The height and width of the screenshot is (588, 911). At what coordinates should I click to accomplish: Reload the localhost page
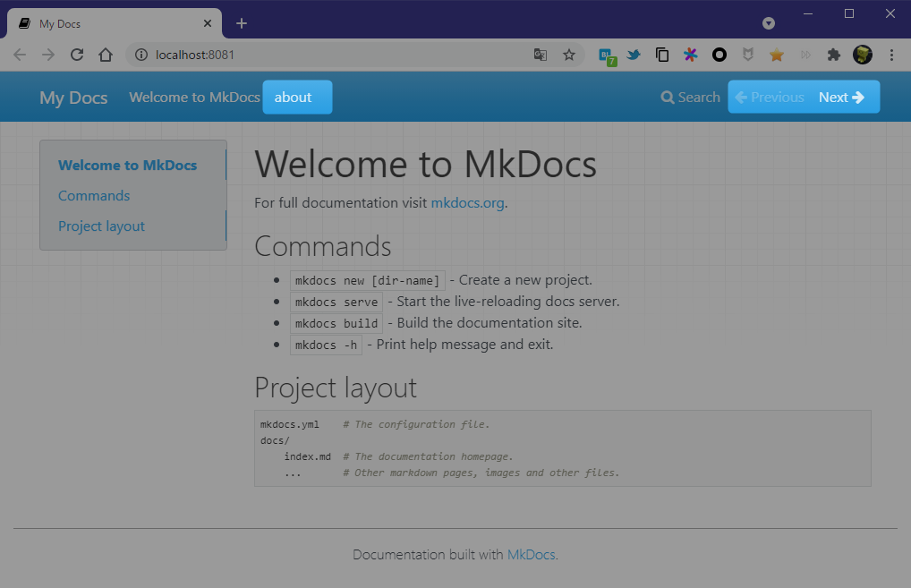[77, 55]
